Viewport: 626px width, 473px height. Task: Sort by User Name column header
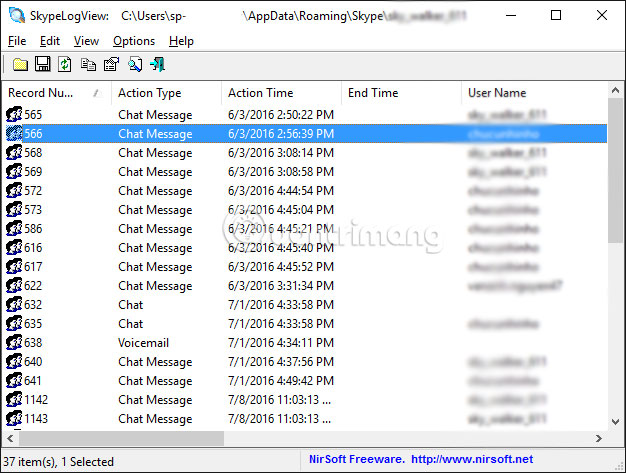click(x=534, y=93)
